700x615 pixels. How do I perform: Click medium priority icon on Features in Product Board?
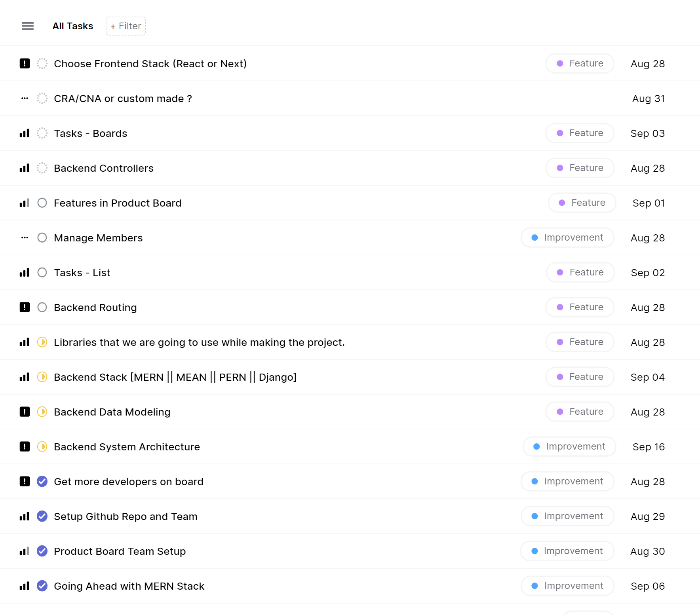pyautogui.click(x=25, y=203)
